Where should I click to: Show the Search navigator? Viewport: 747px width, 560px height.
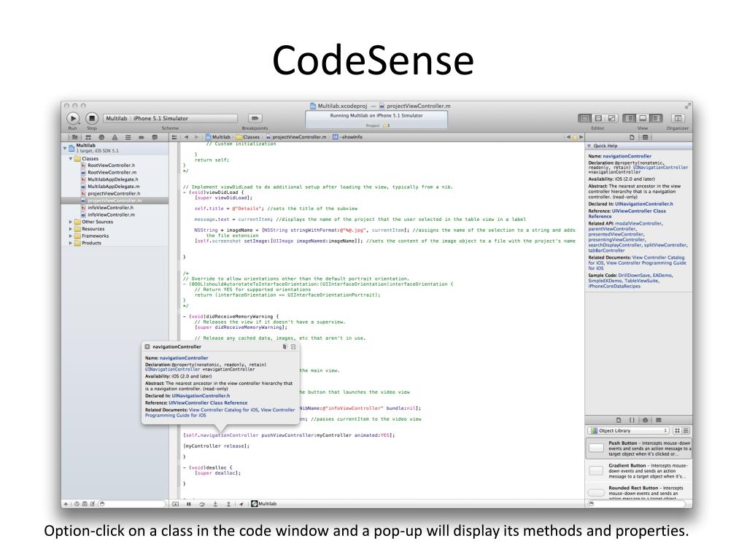pos(101,137)
